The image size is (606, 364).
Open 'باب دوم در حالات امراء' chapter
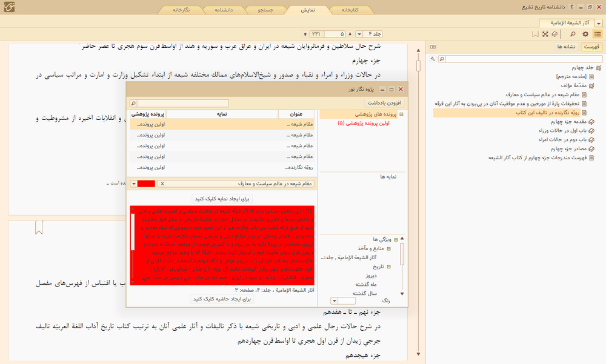click(x=562, y=139)
